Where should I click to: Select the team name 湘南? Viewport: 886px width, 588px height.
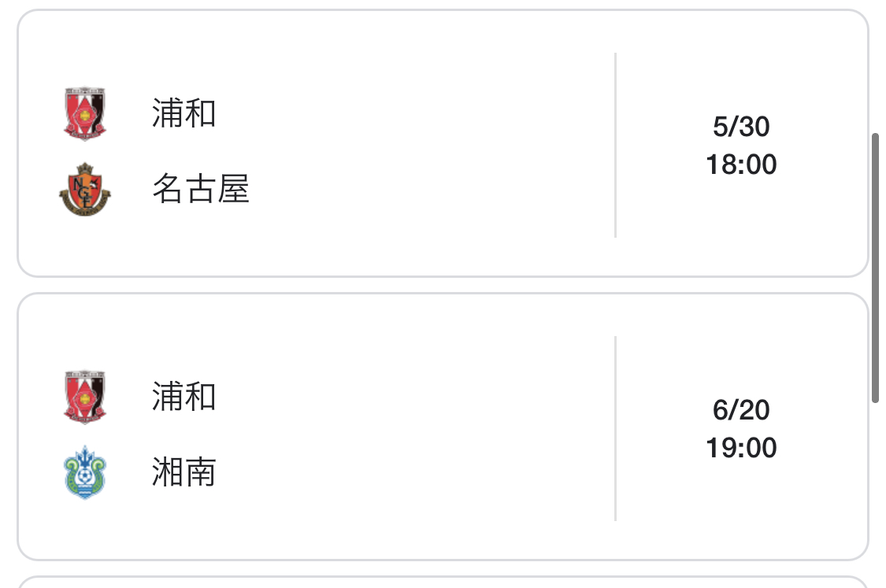184,473
